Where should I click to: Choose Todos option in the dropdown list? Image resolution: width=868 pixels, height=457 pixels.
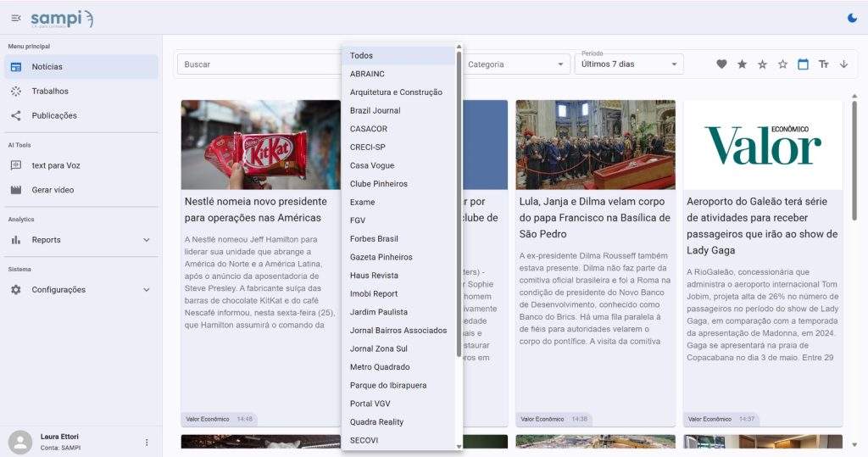click(x=361, y=56)
